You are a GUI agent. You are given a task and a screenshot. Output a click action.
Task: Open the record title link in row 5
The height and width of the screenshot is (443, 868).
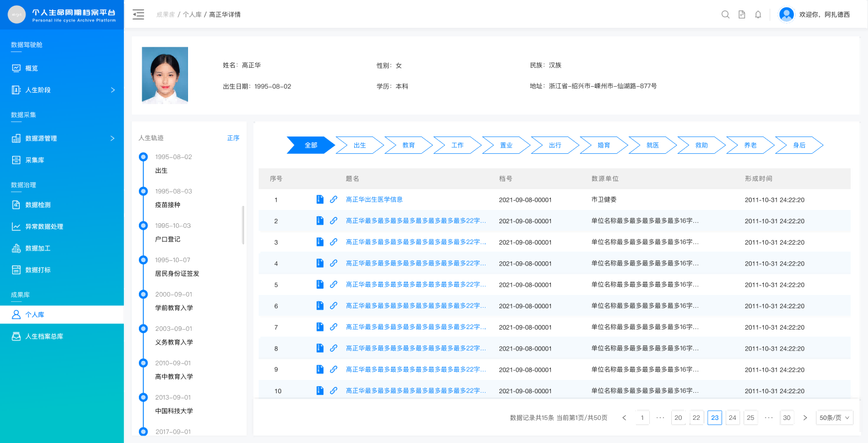pyautogui.click(x=416, y=285)
